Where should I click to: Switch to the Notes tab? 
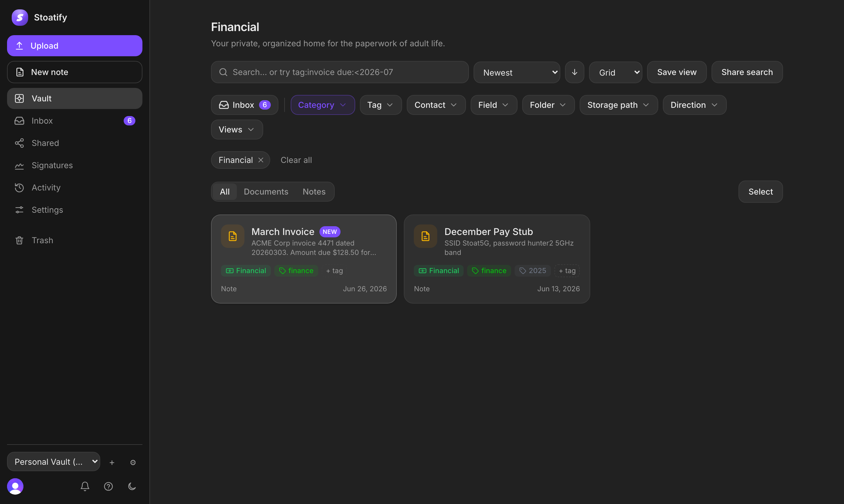pyautogui.click(x=314, y=192)
